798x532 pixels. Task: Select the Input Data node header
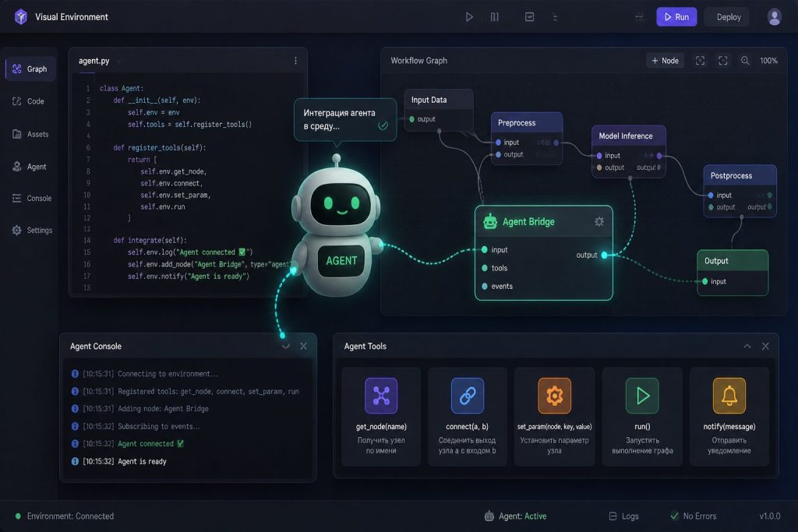(439, 100)
